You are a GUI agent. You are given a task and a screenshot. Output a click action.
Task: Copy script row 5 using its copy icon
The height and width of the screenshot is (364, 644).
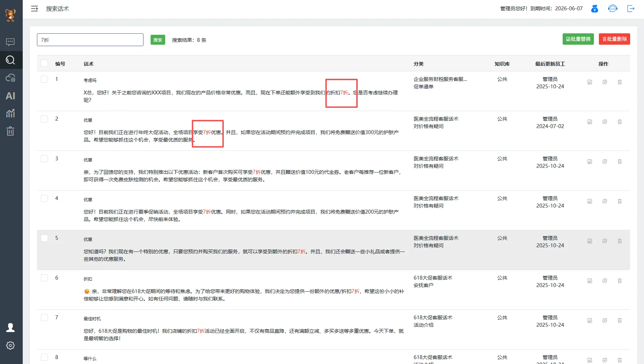[x=605, y=241]
